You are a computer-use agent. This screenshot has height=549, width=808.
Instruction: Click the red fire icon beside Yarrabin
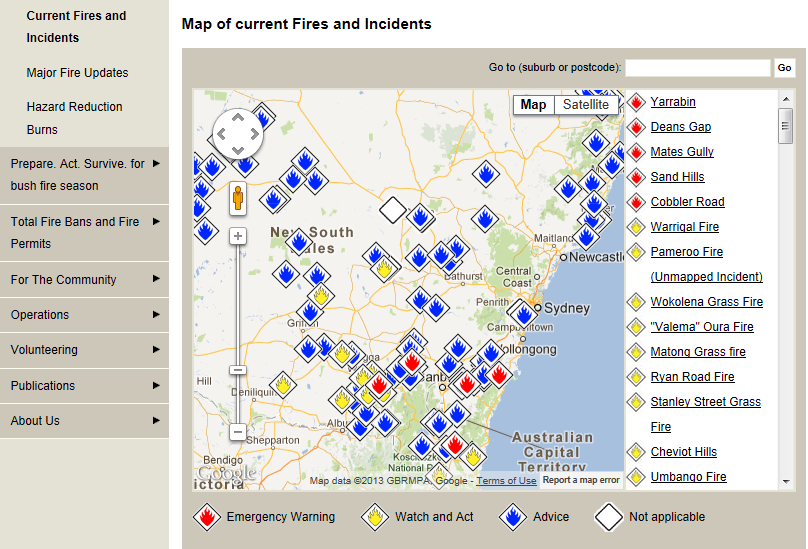coord(636,102)
